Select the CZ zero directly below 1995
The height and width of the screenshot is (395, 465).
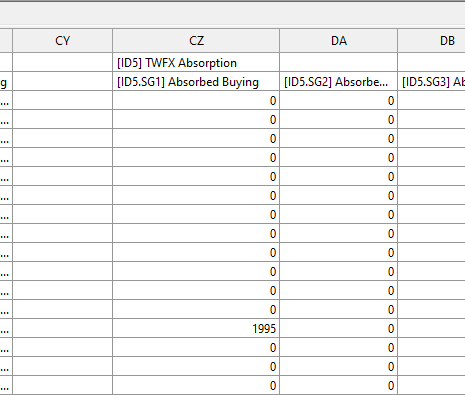tap(196, 348)
